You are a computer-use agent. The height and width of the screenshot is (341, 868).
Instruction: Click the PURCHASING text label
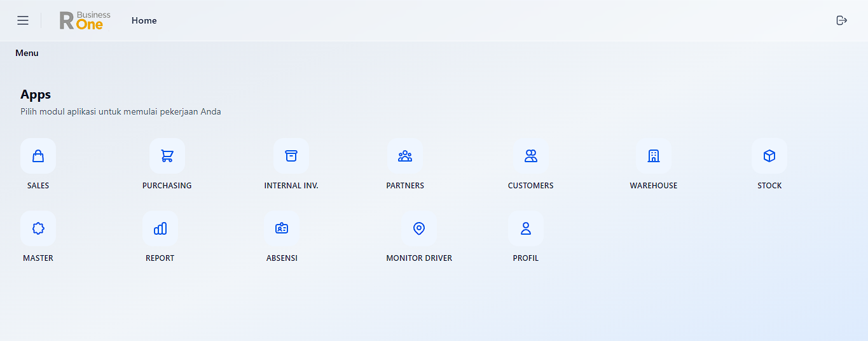[167, 186]
